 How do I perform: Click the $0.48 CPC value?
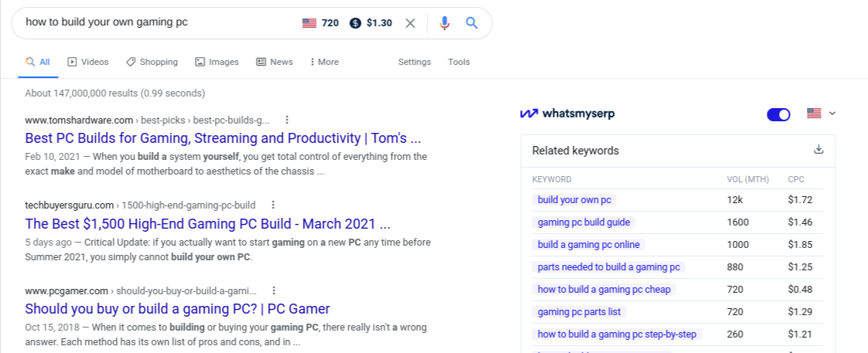(801, 290)
